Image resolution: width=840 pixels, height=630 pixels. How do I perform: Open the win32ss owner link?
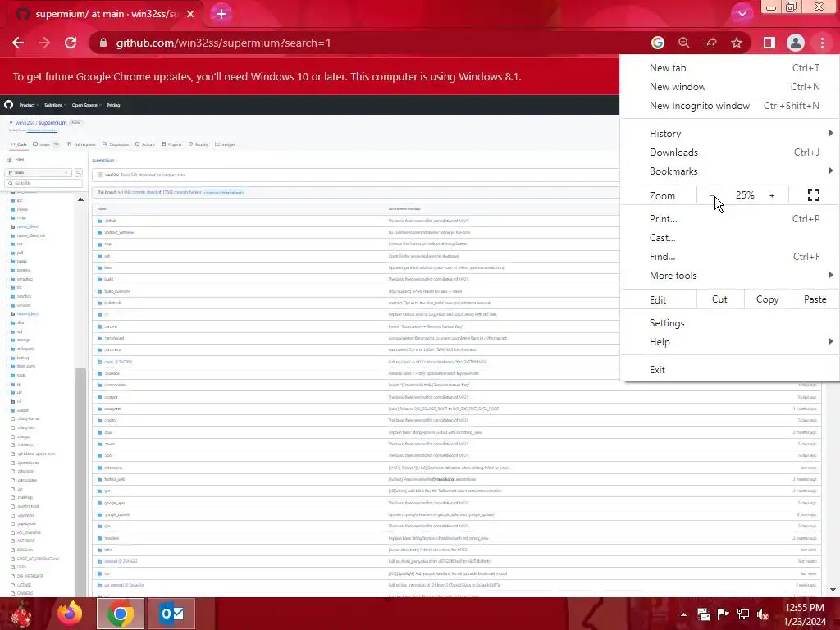click(x=25, y=123)
